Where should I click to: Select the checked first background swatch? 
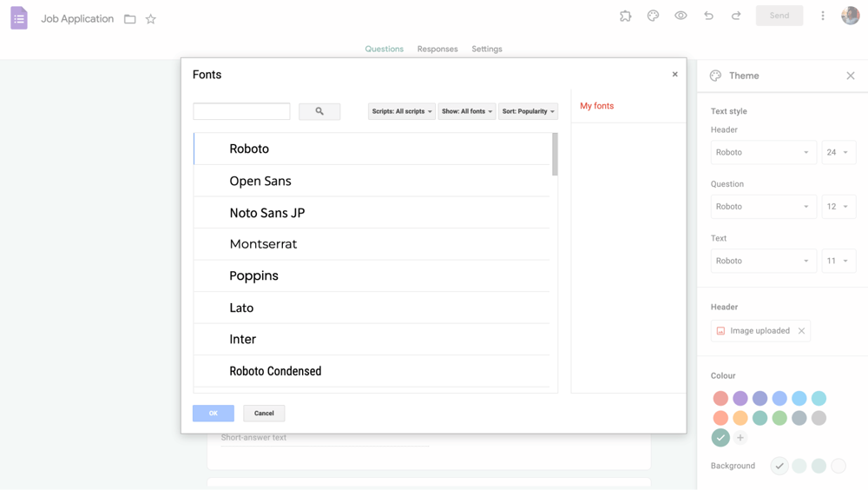[779, 467]
